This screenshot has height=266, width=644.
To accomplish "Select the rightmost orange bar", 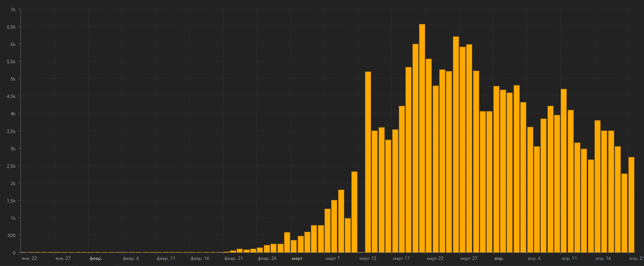I will click(631, 204).
